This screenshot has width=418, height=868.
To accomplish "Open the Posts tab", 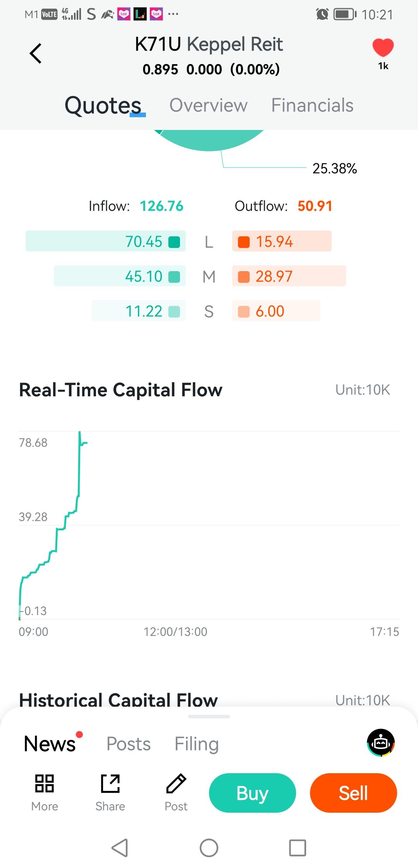I will tap(128, 743).
